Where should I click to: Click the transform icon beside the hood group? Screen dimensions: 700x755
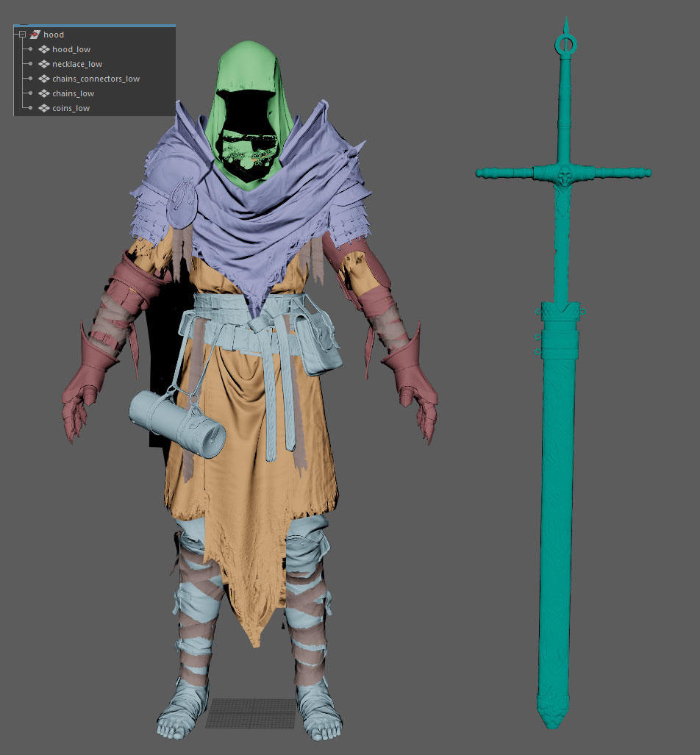coord(35,34)
